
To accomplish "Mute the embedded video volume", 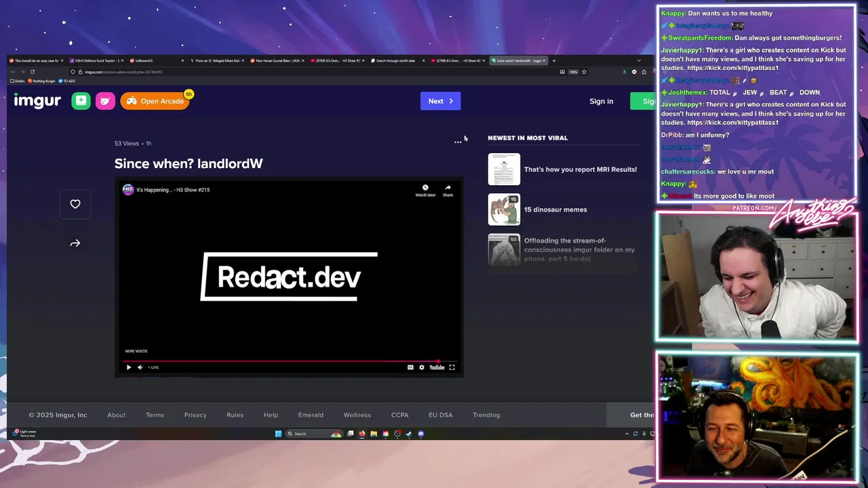I will coord(140,367).
